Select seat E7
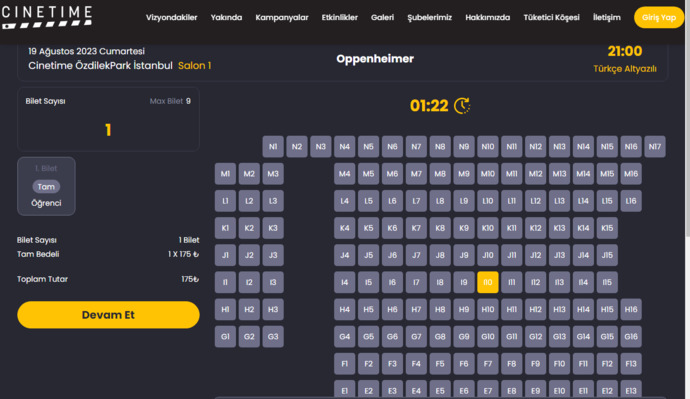 click(488, 390)
